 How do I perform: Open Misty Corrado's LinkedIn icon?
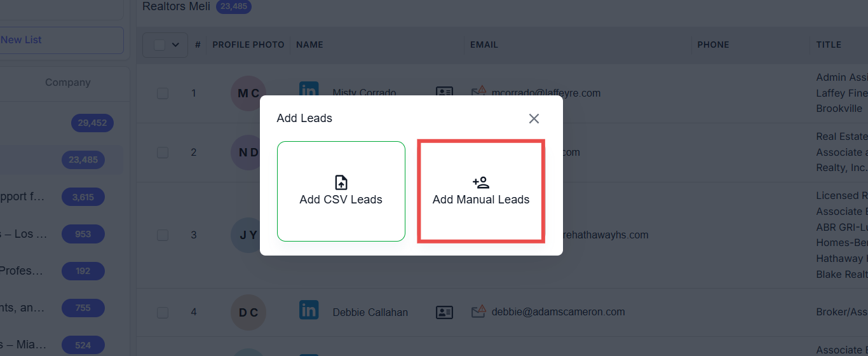point(309,91)
